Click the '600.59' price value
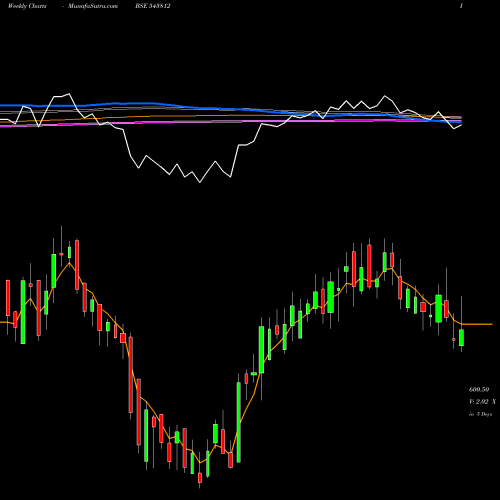 pos(479,389)
